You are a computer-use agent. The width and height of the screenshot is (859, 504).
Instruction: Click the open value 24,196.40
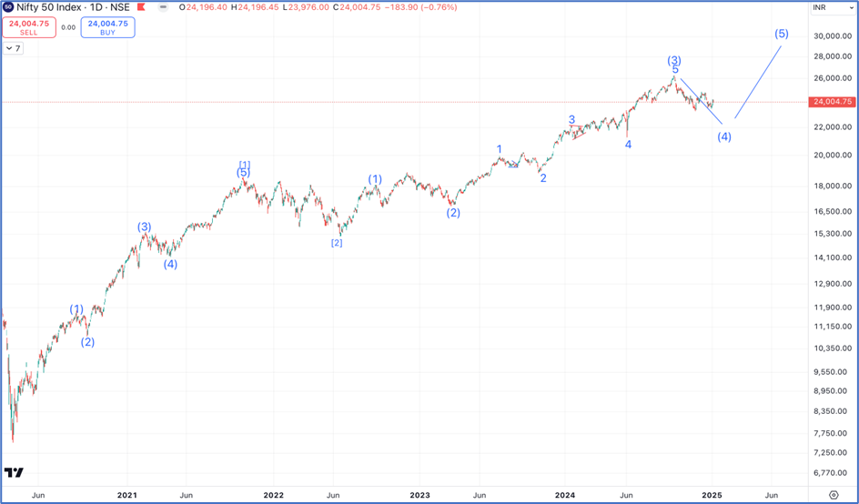[208, 7]
